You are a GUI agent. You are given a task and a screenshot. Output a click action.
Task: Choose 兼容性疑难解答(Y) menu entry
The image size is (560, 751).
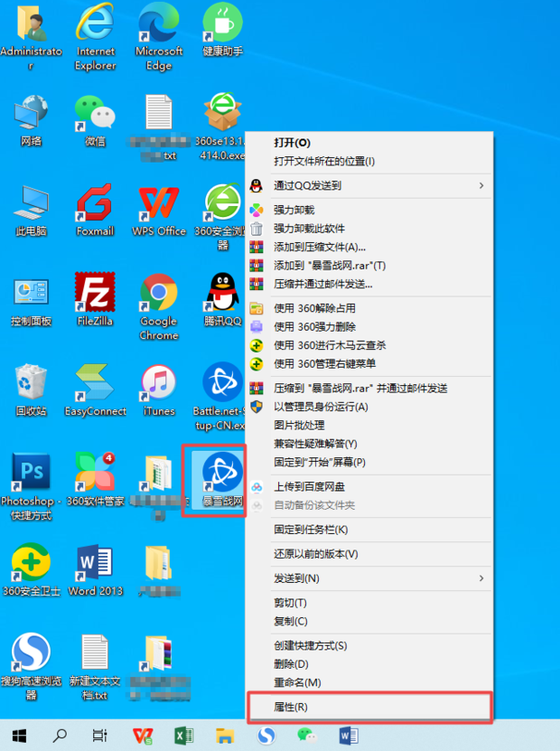pyautogui.click(x=369, y=444)
